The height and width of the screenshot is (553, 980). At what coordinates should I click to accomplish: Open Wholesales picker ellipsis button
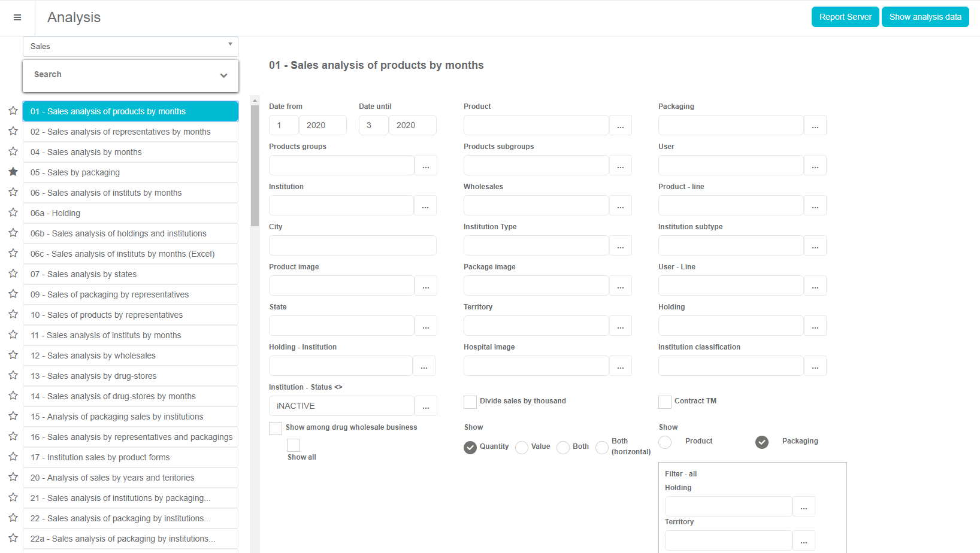tap(620, 206)
